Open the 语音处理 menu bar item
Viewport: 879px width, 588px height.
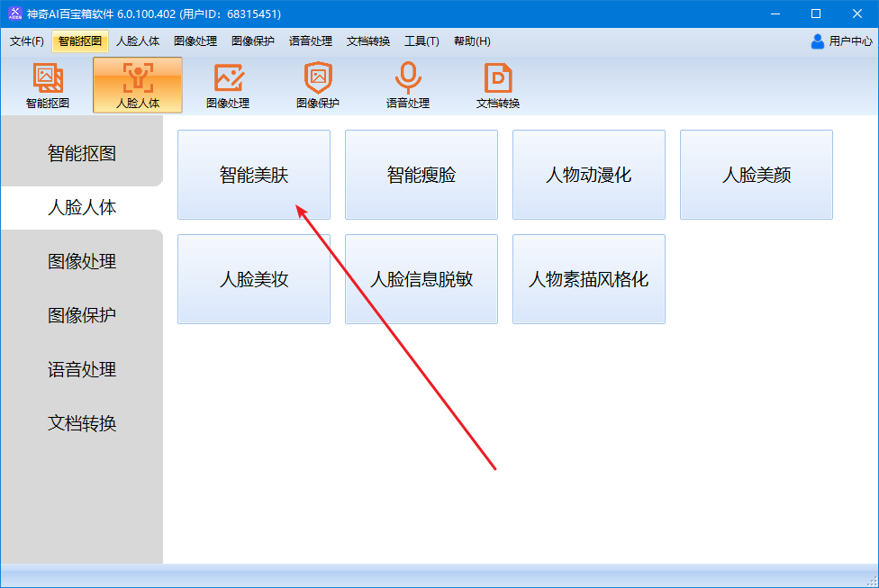click(x=311, y=41)
